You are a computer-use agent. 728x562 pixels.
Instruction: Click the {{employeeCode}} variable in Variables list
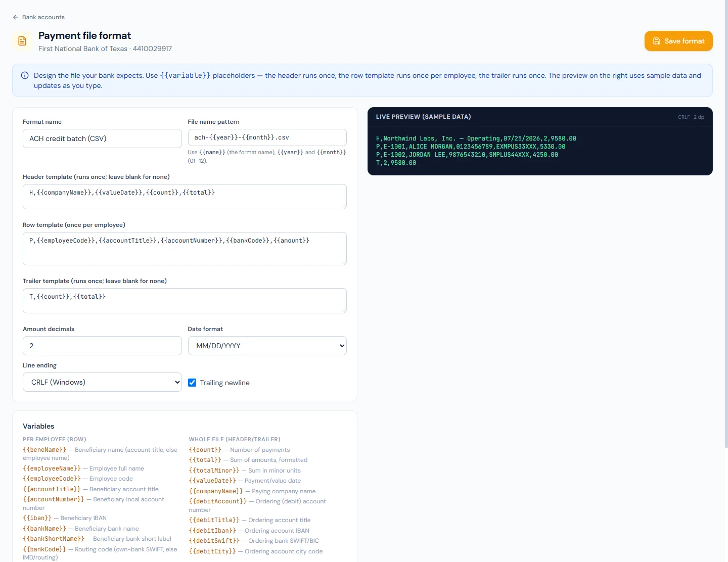click(x=52, y=479)
